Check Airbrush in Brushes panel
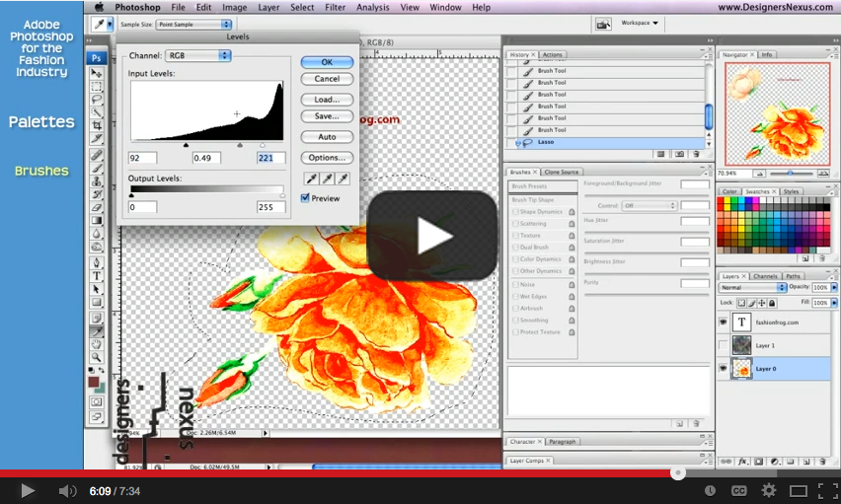This screenshot has height=504, width=841. pyautogui.click(x=515, y=309)
